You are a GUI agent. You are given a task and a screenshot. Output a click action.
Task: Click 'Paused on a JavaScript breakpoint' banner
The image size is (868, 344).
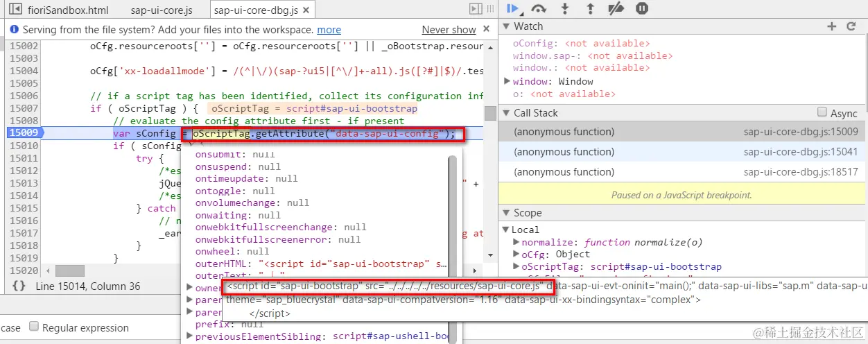pos(682,195)
